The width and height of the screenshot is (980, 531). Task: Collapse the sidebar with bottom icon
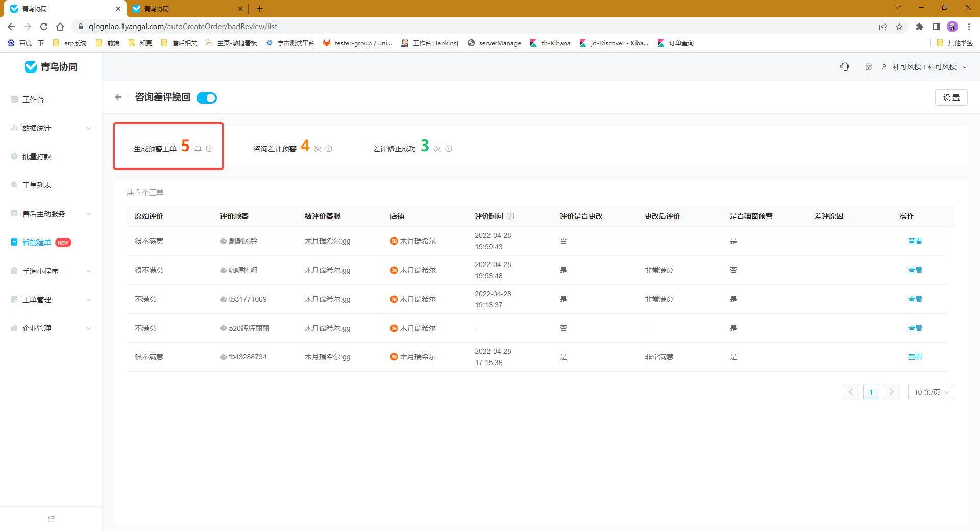point(51,519)
